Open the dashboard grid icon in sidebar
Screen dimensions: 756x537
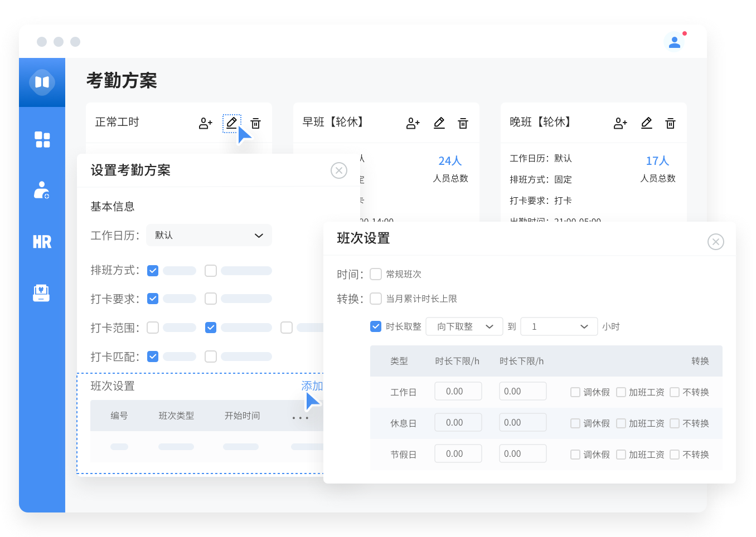tap(42, 139)
